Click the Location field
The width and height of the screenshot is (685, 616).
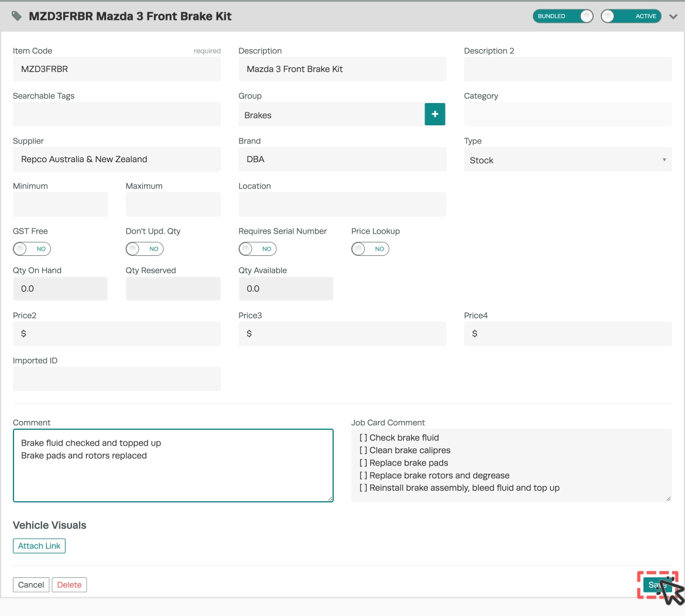click(342, 204)
